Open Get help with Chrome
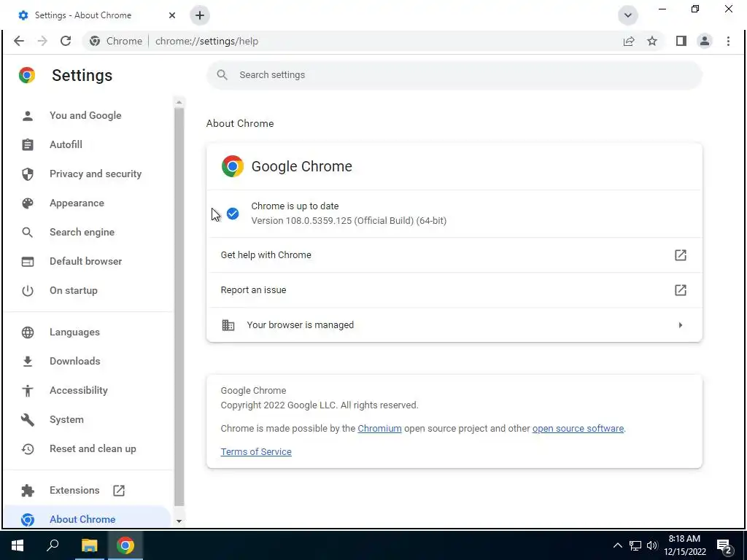Screen dimensions: 747x560 [454, 254]
